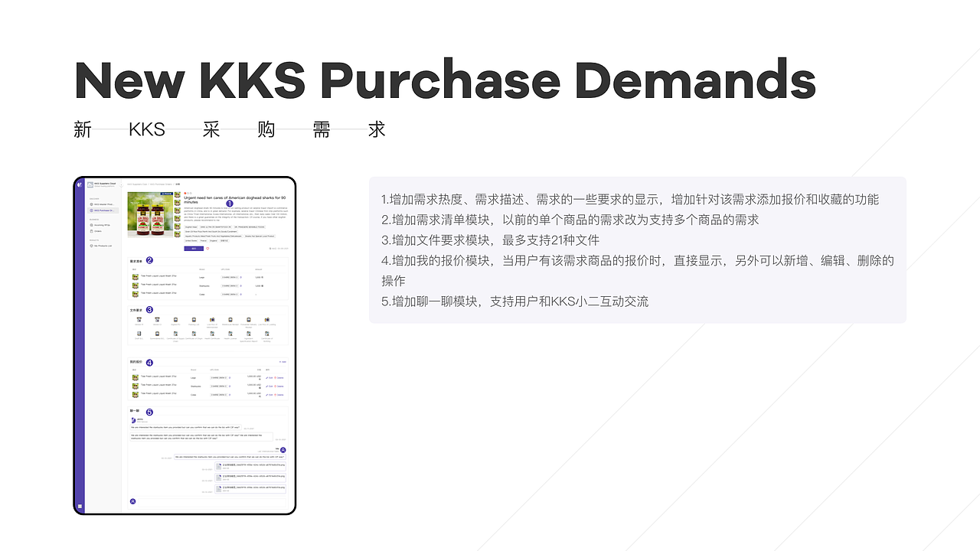Click the Health License file icon

tap(230, 335)
